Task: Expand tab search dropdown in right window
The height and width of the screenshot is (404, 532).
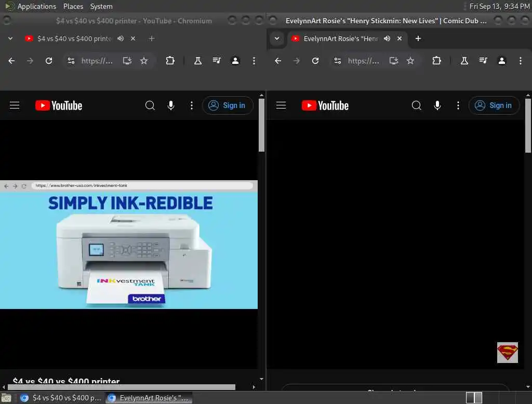Action: [277, 38]
